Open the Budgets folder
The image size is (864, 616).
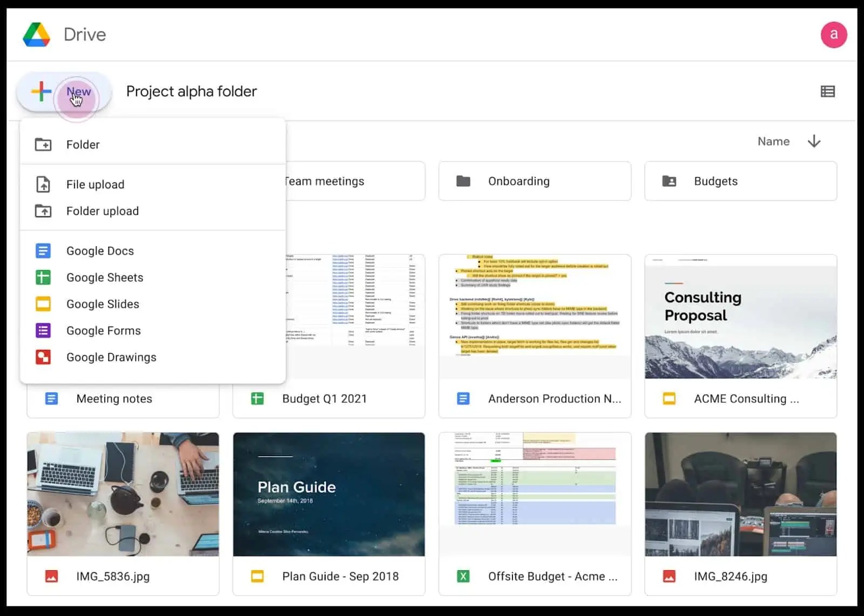tap(740, 181)
